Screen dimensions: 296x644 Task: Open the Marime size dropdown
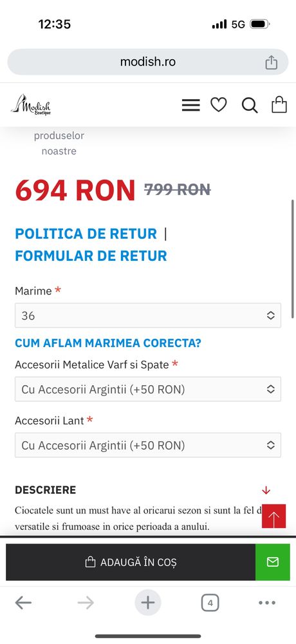click(x=148, y=316)
